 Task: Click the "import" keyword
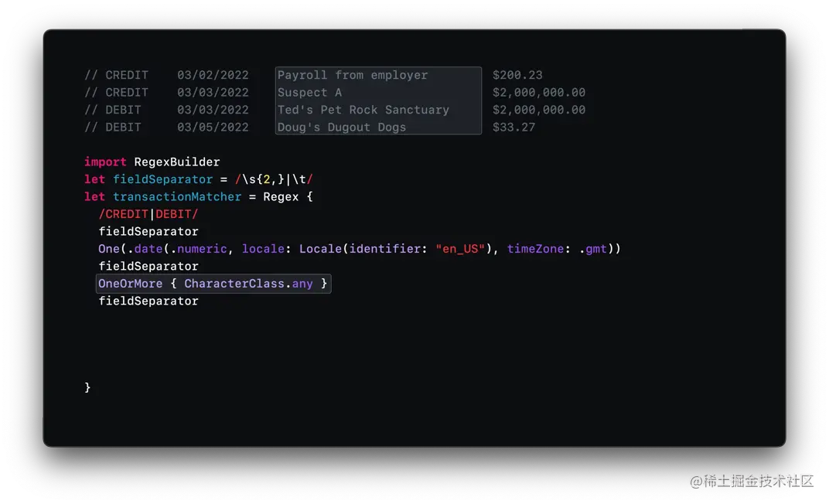[x=105, y=162]
